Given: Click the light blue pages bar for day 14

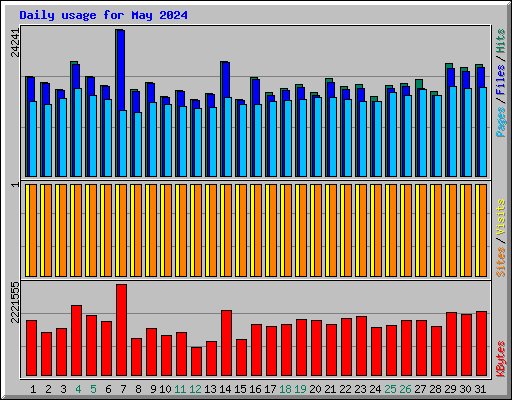Looking at the screenshot, I should [x=228, y=137].
